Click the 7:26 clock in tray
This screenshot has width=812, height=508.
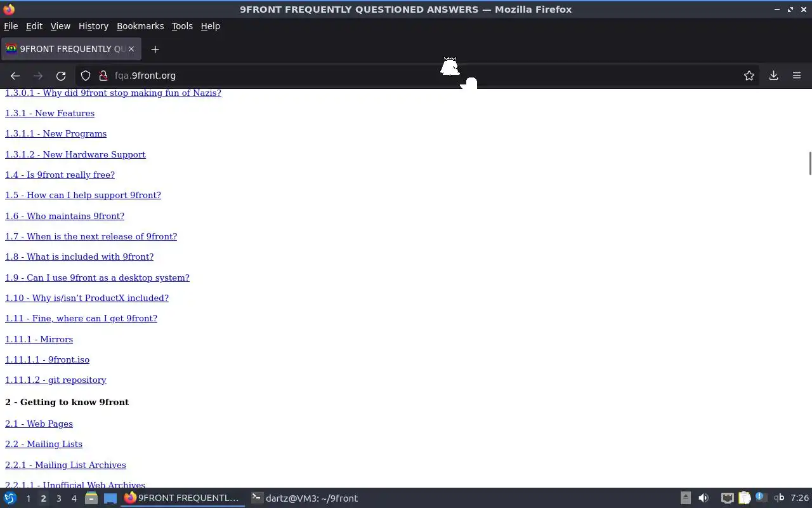[x=799, y=498]
